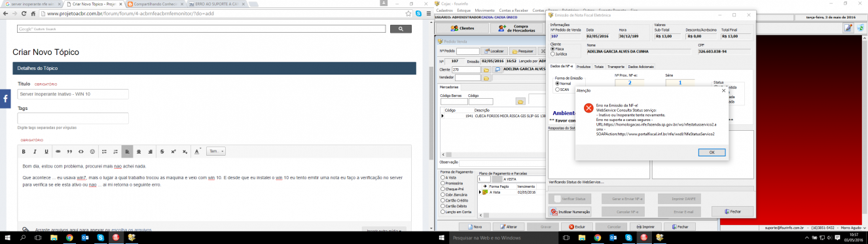Click the Imprimir button in Pedido Venda
868x244 pixels.
[645, 226]
